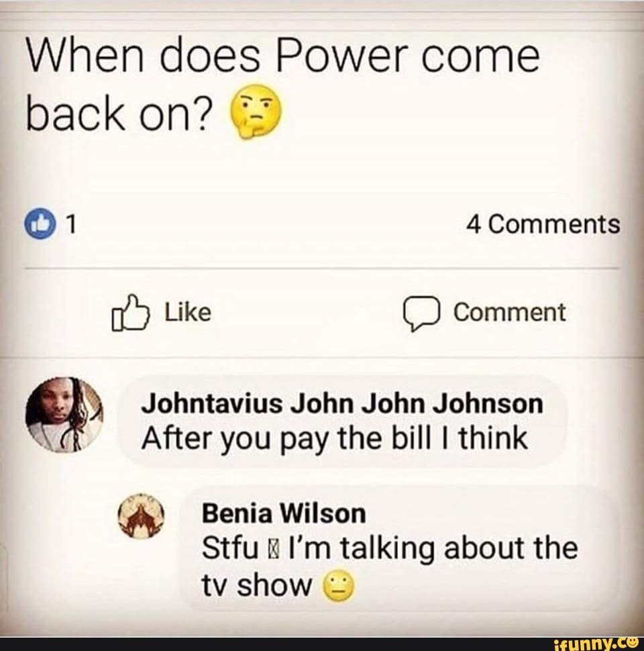Image resolution: width=644 pixels, height=651 pixels.
Task: Select the post text about Power
Action: pos(283,87)
